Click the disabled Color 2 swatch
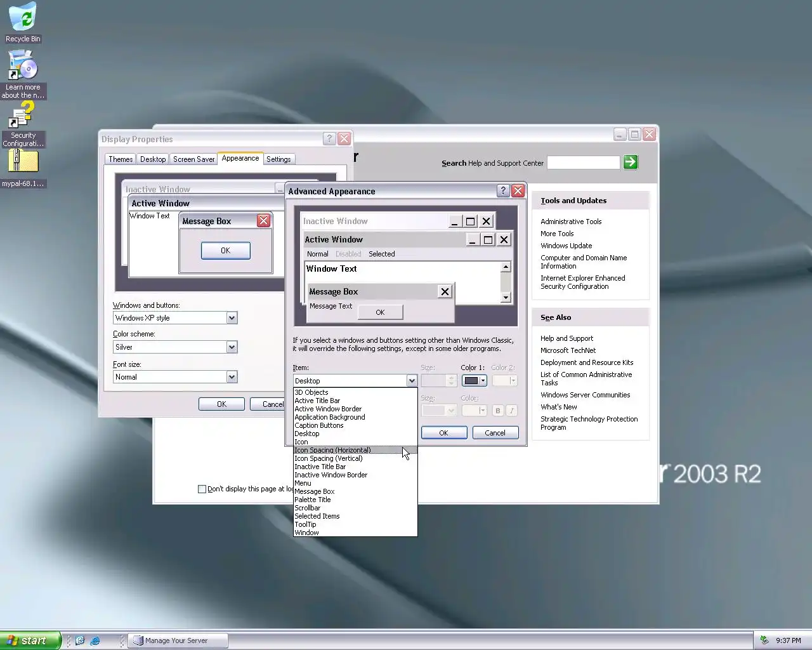This screenshot has width=812, height=650. [505, 381]
